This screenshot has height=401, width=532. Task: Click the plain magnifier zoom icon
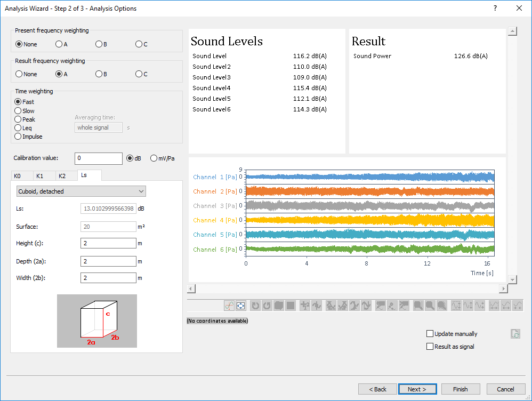point(430,306)
